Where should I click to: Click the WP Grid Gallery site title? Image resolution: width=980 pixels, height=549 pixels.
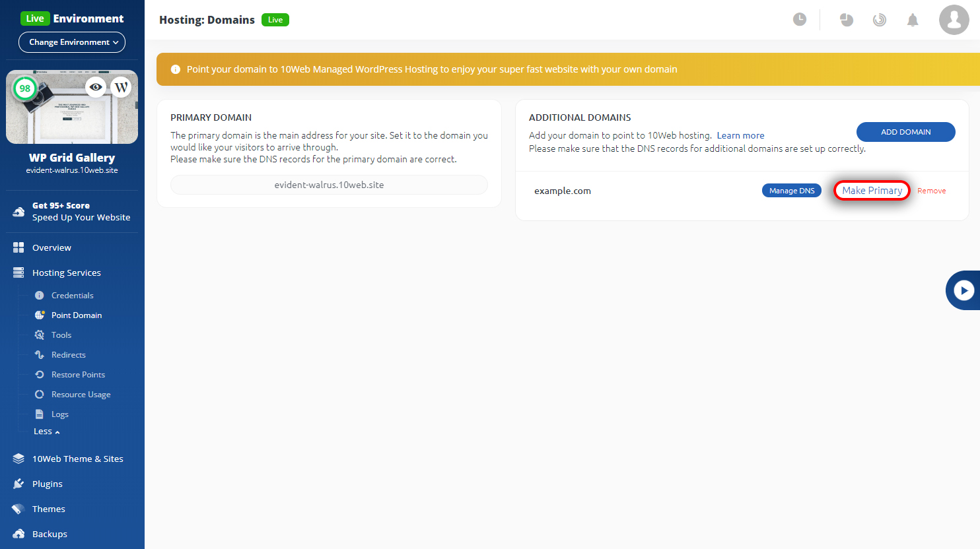coord(72,158)
